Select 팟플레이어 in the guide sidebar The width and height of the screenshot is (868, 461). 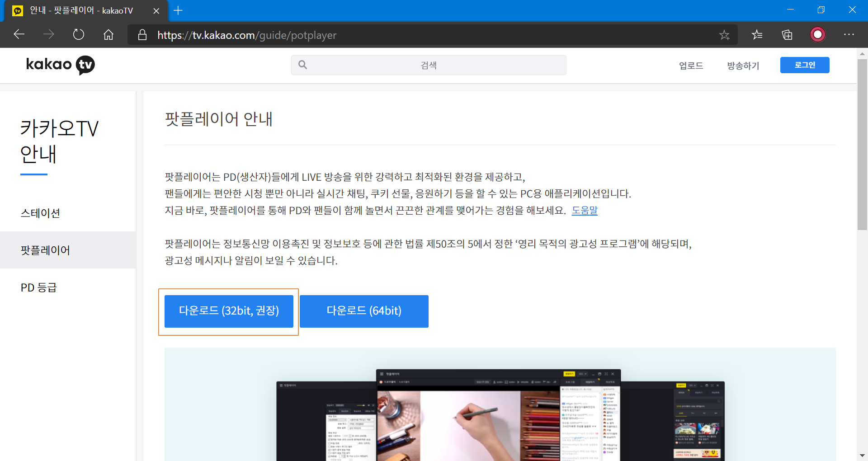[68, 250]
